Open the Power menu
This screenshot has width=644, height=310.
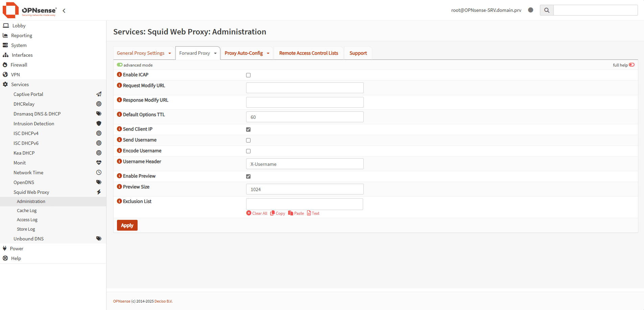pyautogui.click(x=53, y=249)
